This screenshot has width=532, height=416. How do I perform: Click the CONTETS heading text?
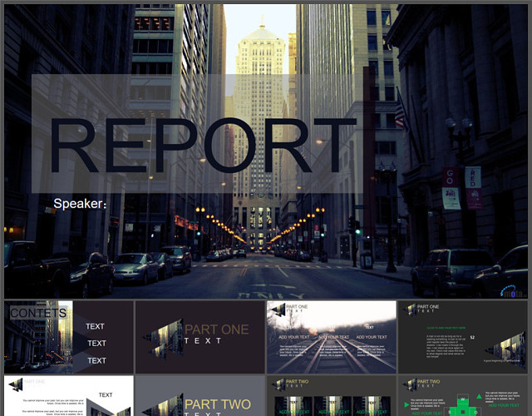coord(38,313)
